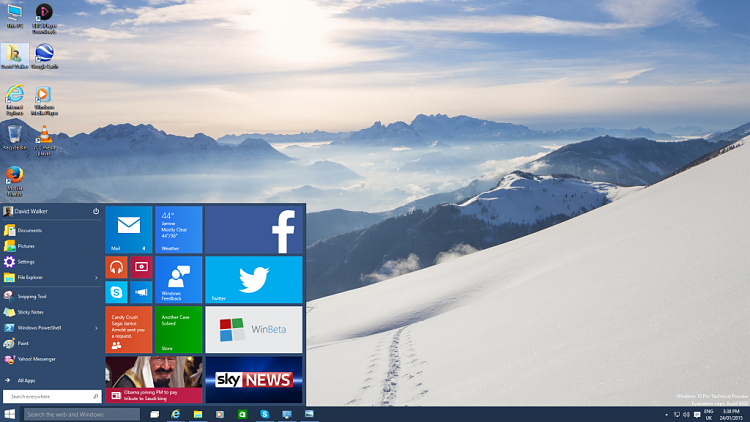Select the David Walker folder on desktop
The width and height of the screenshot is (750, 422).
click(14, 56)
